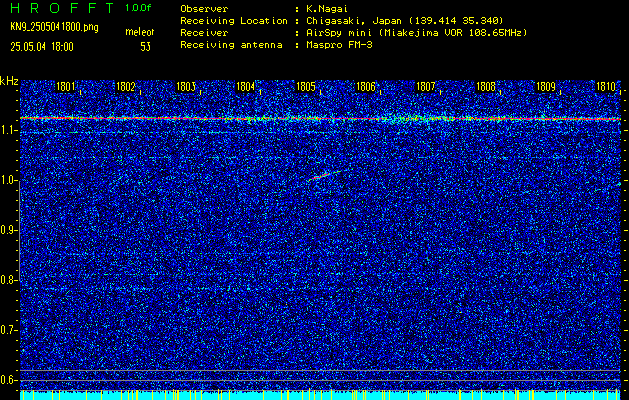Click the 1810 time marker
The height and width of the screenshot is (400, 629).
[x=606, y=87]
